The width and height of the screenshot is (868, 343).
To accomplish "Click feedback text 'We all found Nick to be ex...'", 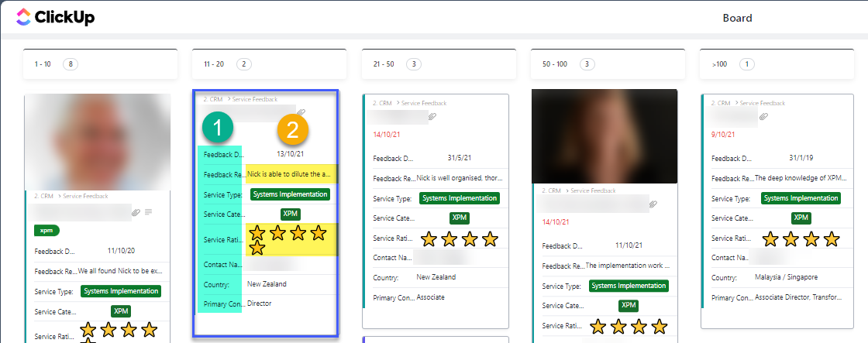I will [x=121, y=272].
